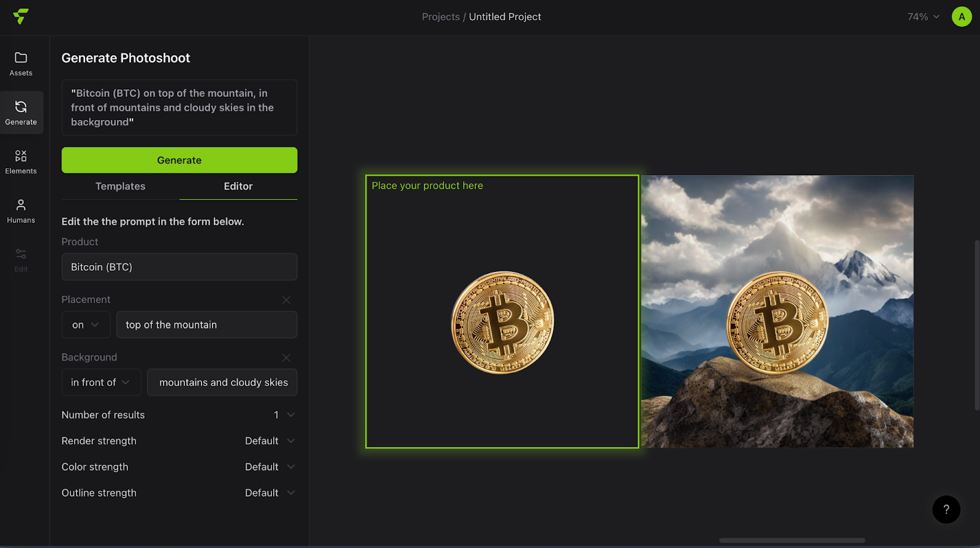Click the Edit sliders icon
This screenshot has width=980, height=548.
(x=21, y=254)
